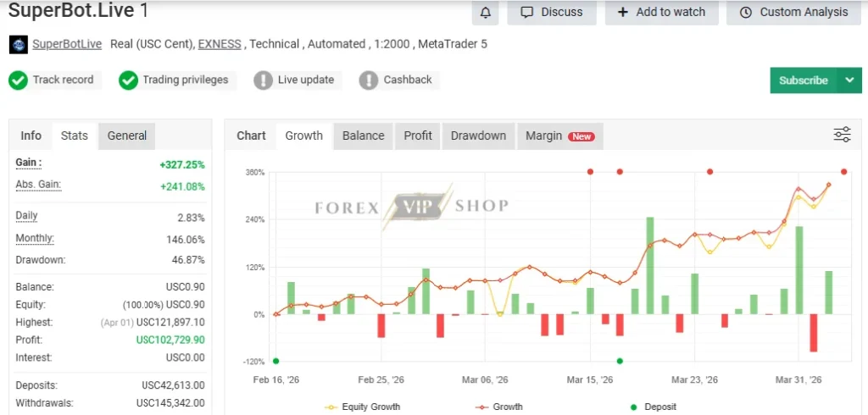
Task: Click the USC145,342.00 withdrawals value
Action: [170, 403]
